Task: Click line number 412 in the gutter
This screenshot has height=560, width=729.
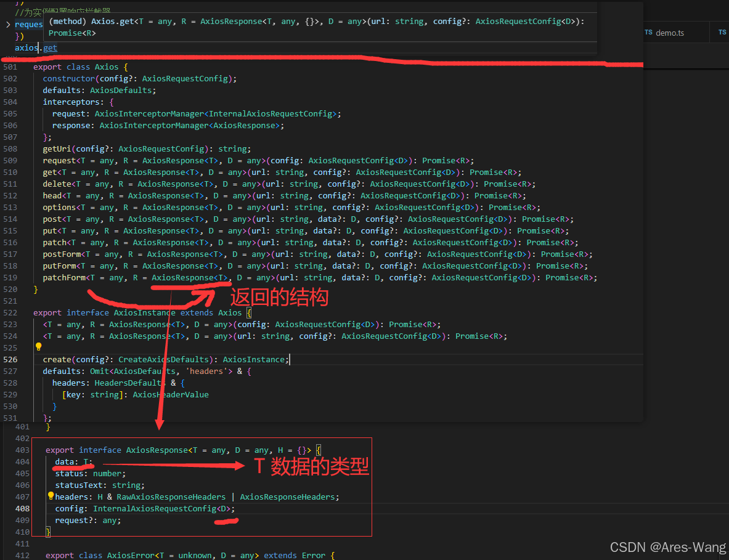Action: (x=22, y=555)
